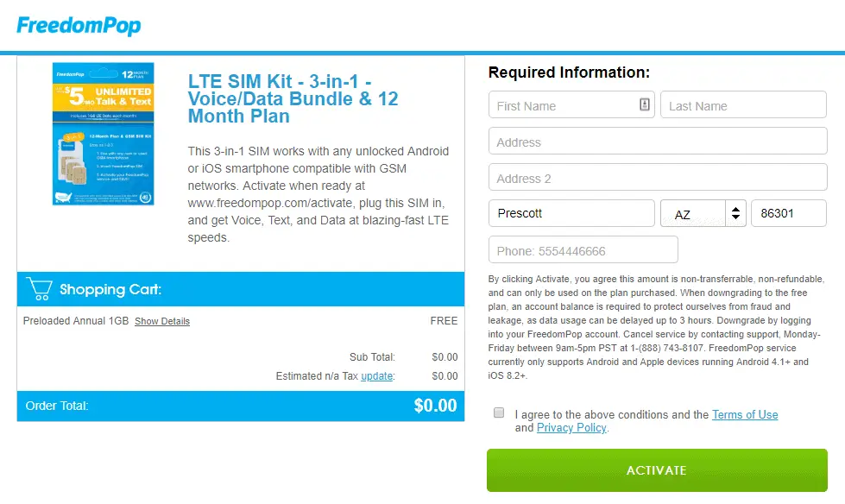Open the Terms of Use link

[745, 414]
